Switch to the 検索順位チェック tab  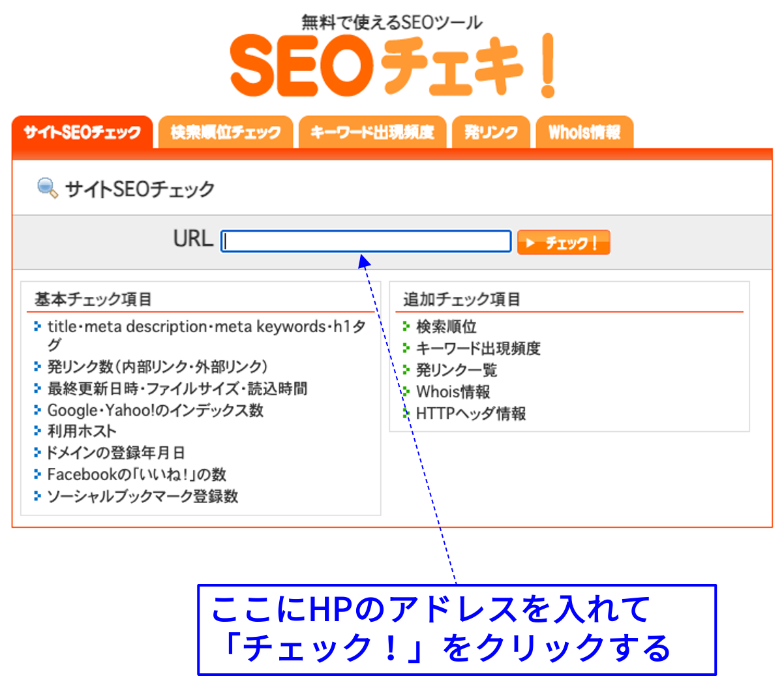point(226,132)
